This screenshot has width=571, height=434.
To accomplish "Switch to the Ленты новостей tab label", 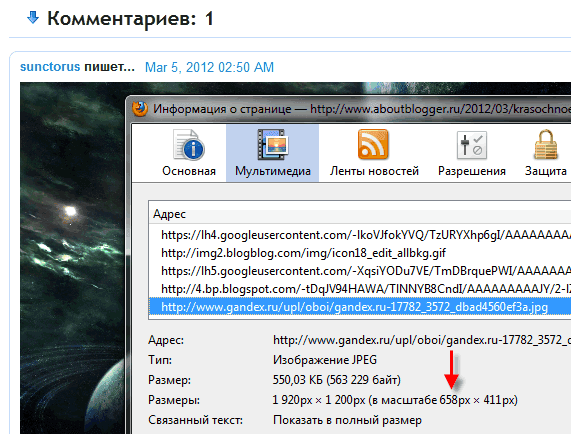I will point(374,171).
